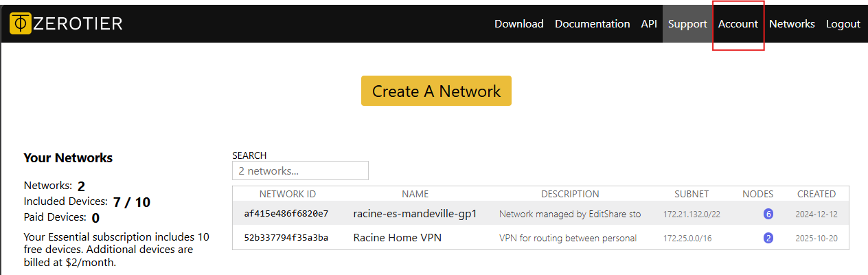The width and height of the screenshot is (868, 275).
Task: Click the Networks count 2
Action: pos(81,186)
